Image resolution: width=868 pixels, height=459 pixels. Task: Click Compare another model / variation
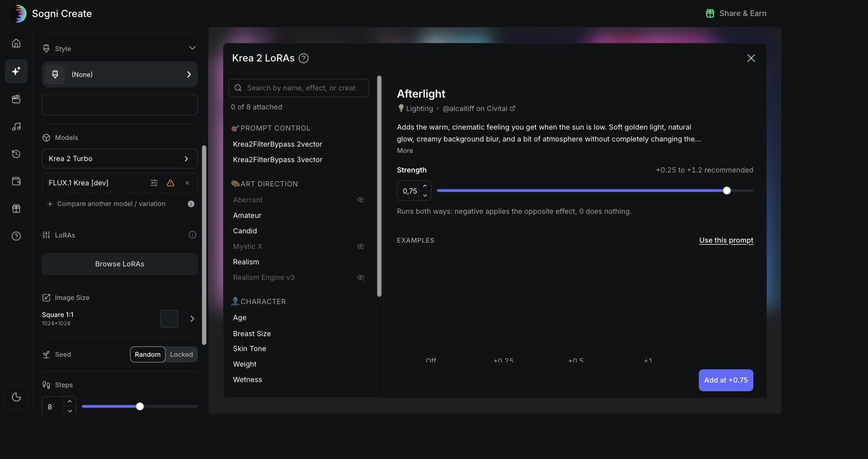click(106, 204)
